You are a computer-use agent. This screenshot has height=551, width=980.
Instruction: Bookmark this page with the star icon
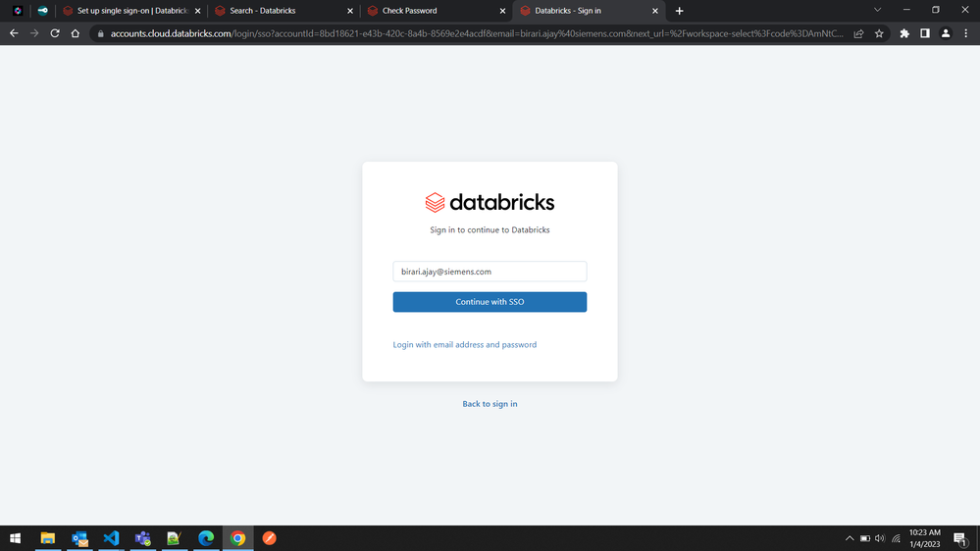[x=879, y=33]
